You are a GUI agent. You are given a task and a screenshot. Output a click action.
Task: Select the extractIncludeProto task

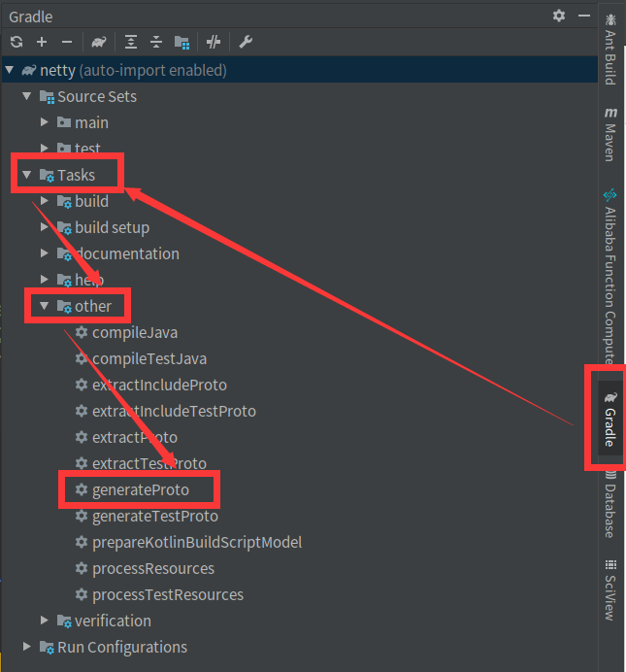coord(159,385)
